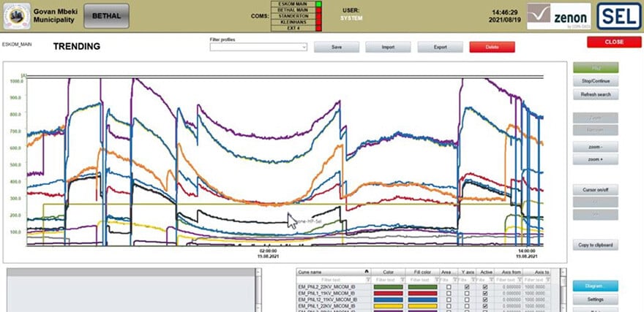Click the Fill color filter funnel icon
The height and width of the screenshot is (312, 644).
tap(437, 280)
